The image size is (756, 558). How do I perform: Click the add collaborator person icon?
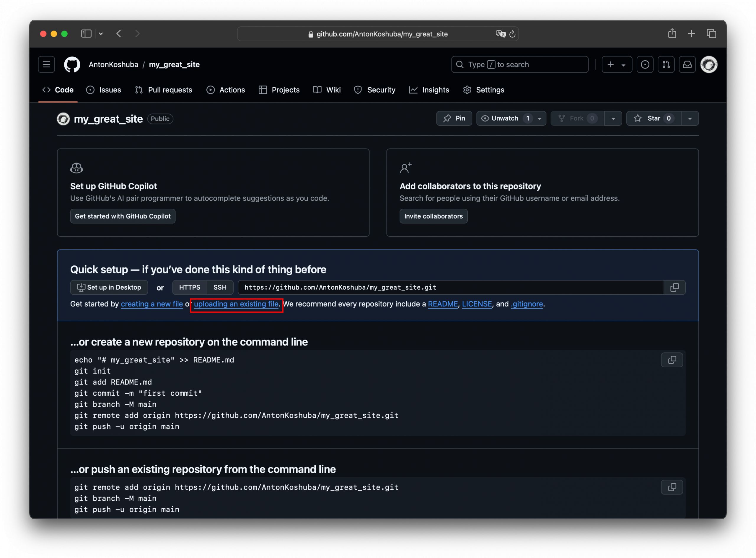coord(406,168)
